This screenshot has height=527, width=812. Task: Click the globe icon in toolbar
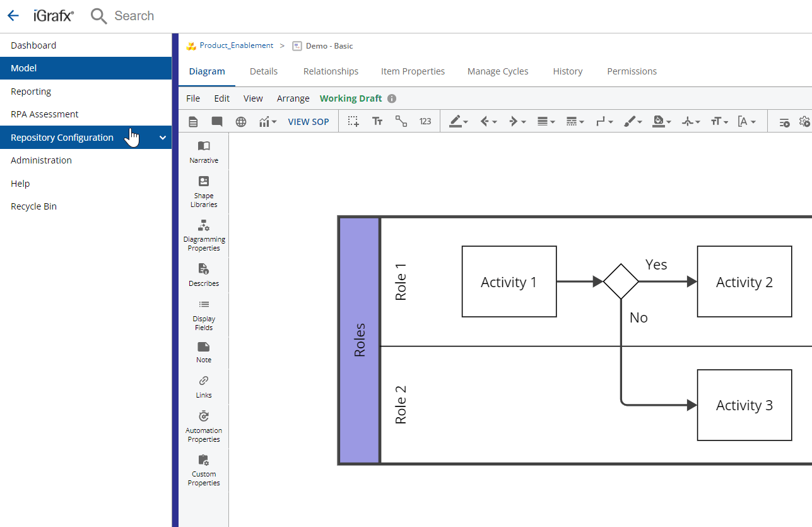point(241,122)
